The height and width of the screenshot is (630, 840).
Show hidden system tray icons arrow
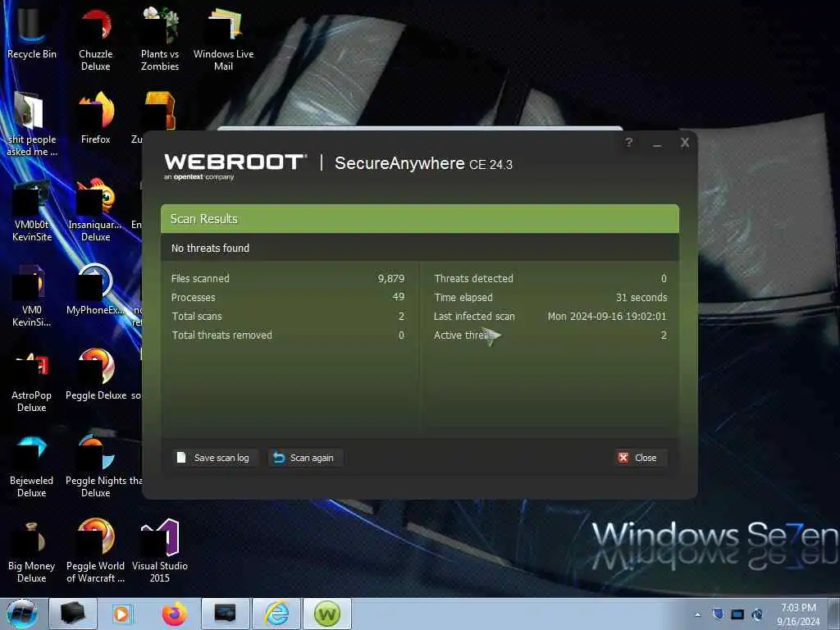(697, 614)
